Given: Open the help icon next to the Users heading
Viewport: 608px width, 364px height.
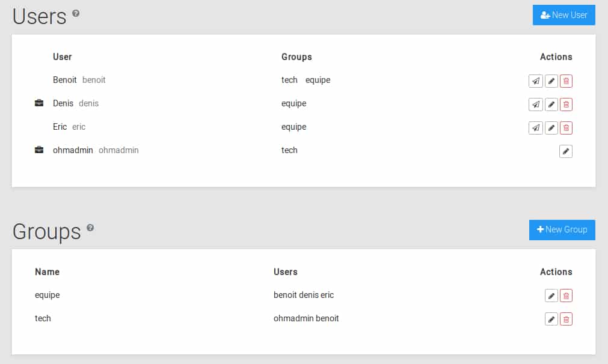Looking at the screenshot, I should (76, 13).
